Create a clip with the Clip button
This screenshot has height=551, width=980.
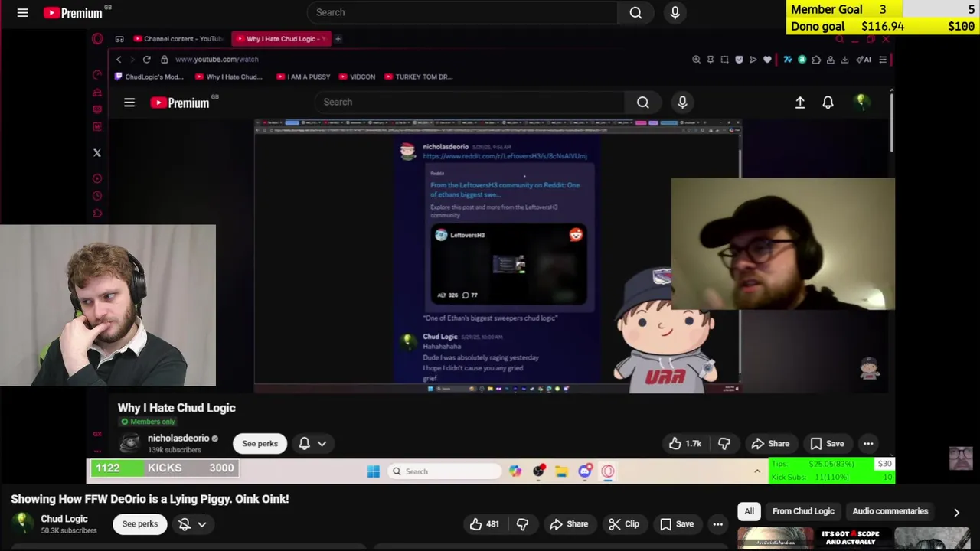click(624, 524)
